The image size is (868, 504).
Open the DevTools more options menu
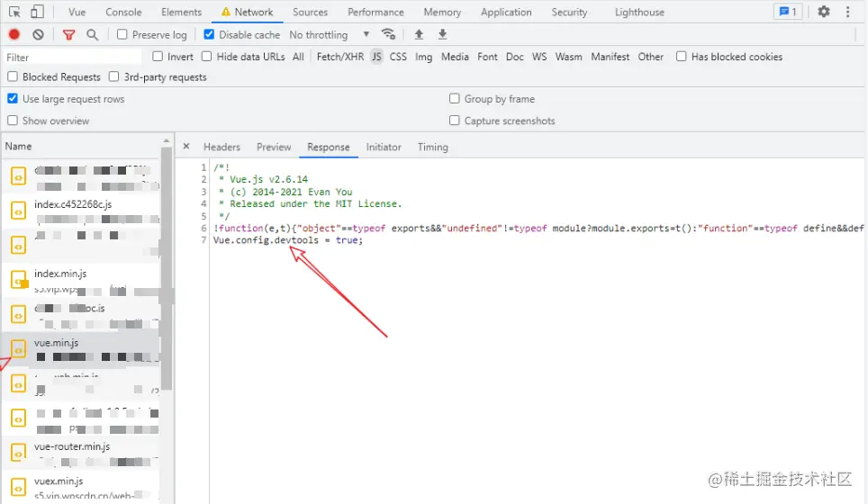click(x=847, y=12)
